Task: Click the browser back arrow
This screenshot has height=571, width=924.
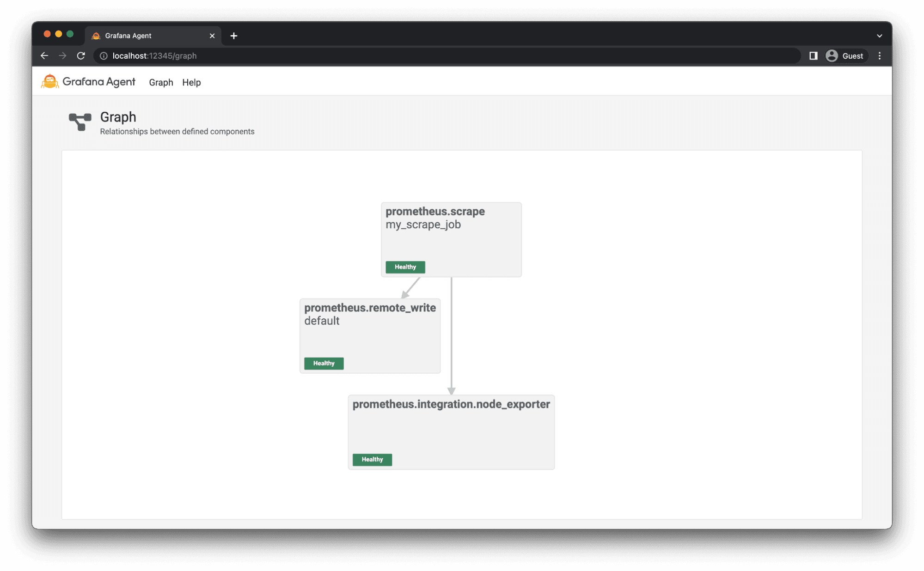Action: 44,55
